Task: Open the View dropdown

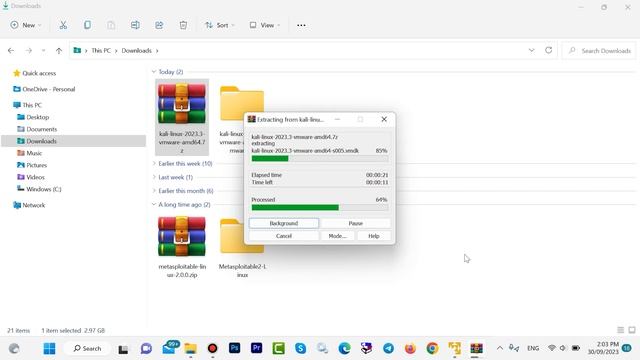Action: click(x=265, y=25)
